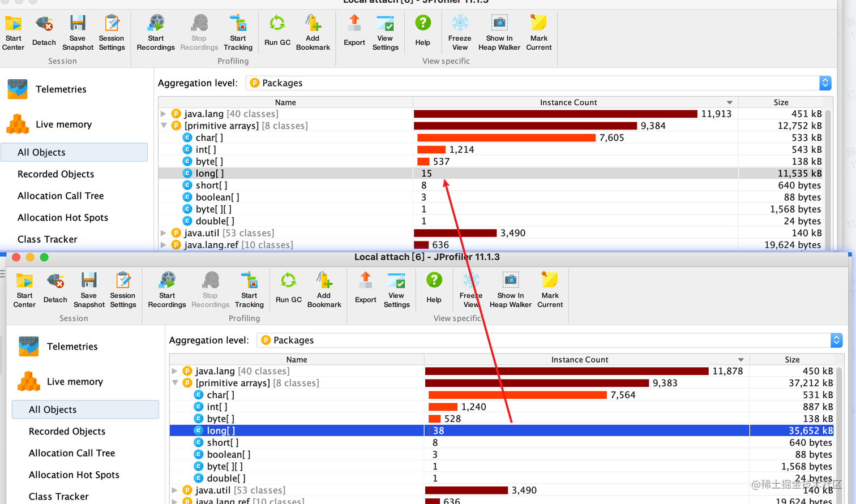The width and height of the screenshot is (856, 504).
Task: Collapse primitive arrays in back window
Action: click(x=163, y=126)
